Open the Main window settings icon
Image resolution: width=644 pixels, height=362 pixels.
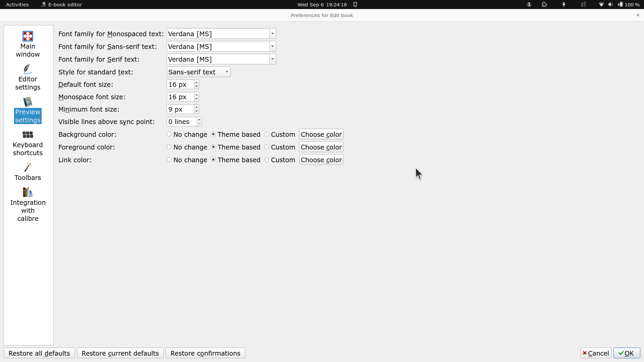pyautogui.click(x=28, y=36)
